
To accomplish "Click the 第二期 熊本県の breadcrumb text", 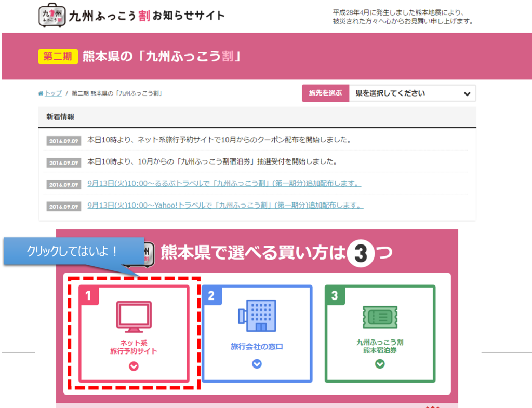I will click(117, 93).
